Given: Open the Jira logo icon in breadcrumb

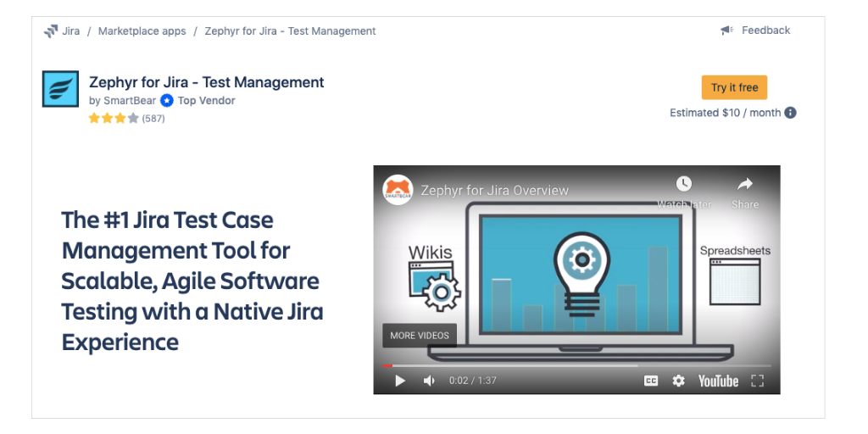Looking at the screenshot, I should tap(51, 31).
